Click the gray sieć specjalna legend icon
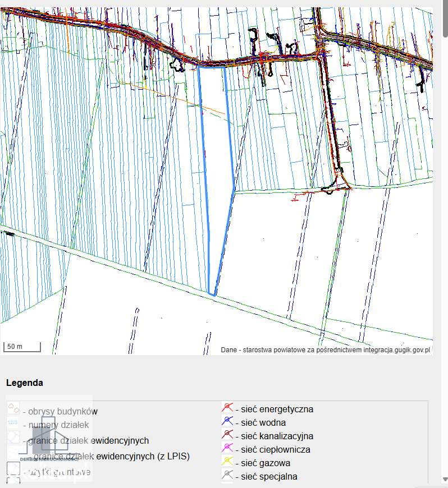448x488 pixels. [227, 475]
